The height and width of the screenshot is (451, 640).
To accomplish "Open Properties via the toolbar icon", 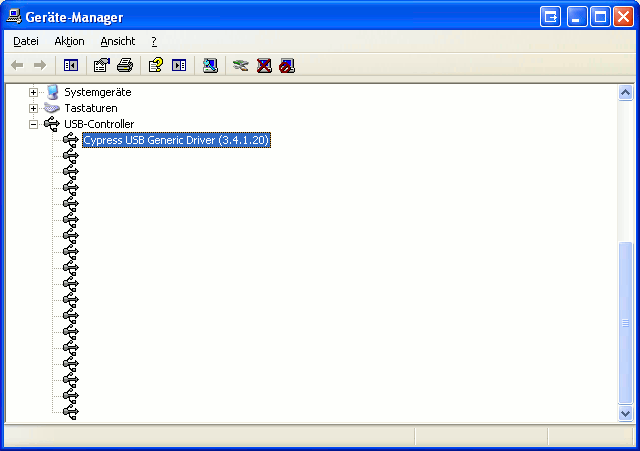I will tap(102, 65).
